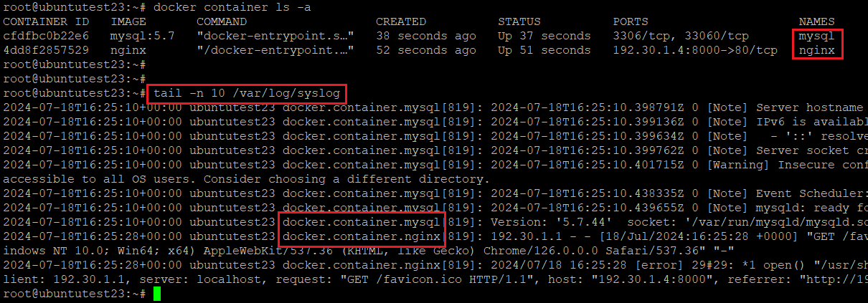868x303 pixels.
Task: Click the CONTAINER ID column header
Action: 45,21
